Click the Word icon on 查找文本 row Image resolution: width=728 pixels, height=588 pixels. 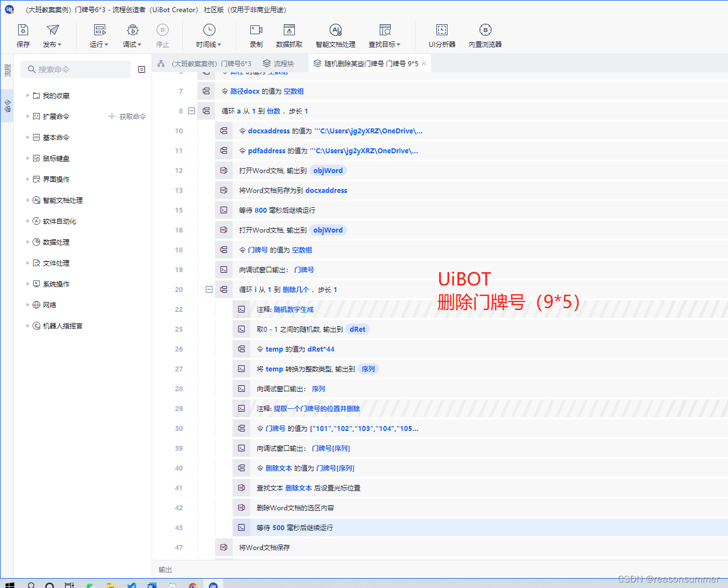coord(241,488)
